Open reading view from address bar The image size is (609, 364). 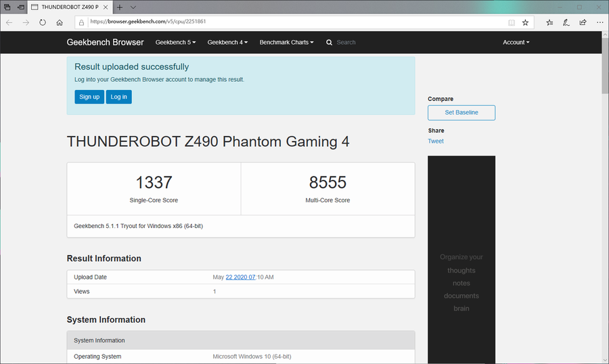click(512, 22)
